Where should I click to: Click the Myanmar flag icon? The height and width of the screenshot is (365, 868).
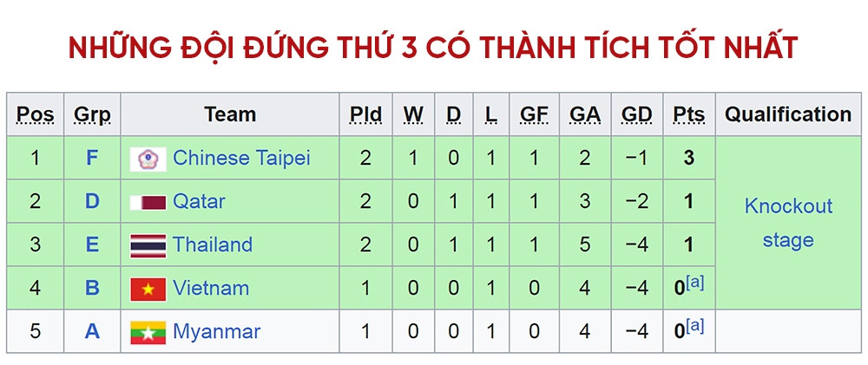(x=148, y=332)
